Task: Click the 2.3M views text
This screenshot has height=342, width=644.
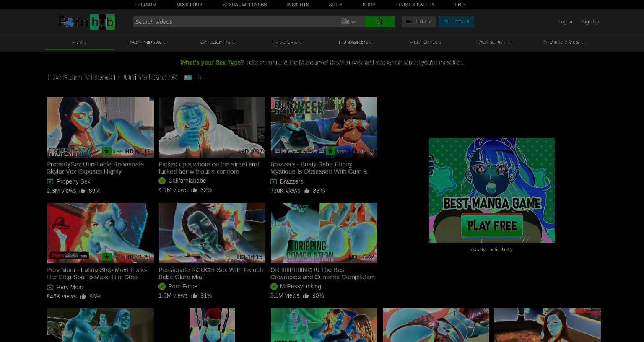Action: (x=61, y=191)
